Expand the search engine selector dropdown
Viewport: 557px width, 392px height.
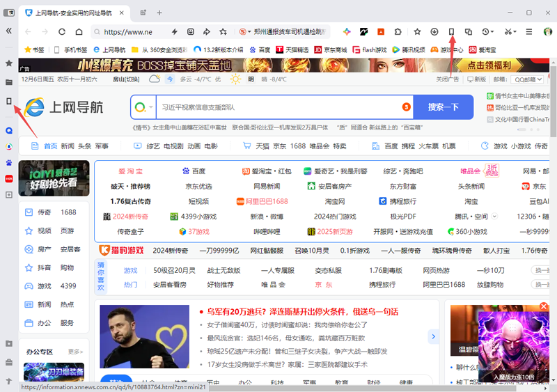click(151, 107)
